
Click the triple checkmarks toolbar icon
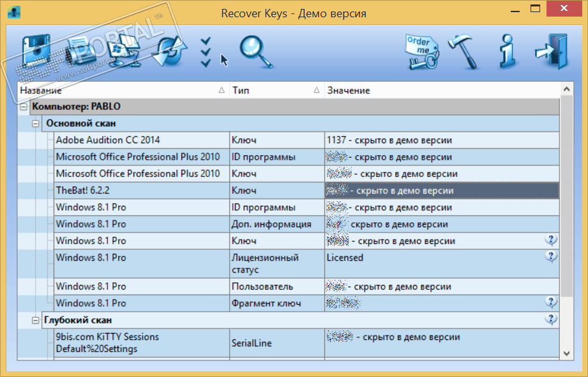tap(206, 52)
